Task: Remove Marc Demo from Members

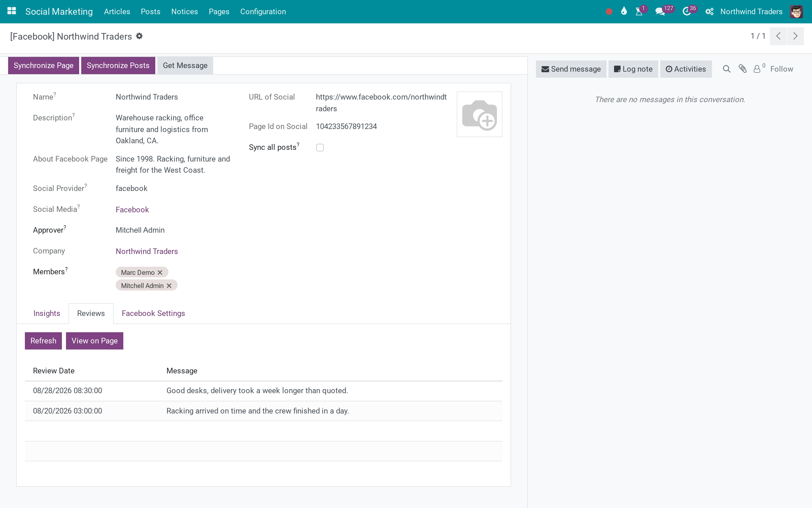Action: (160, 273)
